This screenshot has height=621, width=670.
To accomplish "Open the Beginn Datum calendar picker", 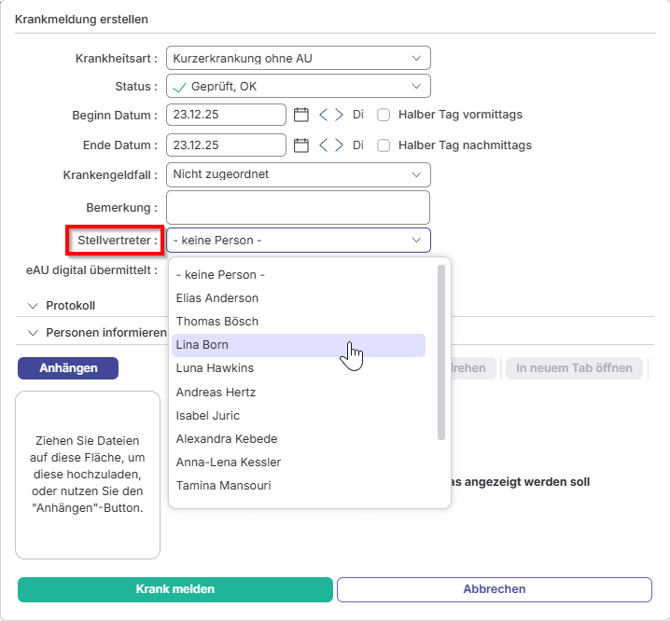I will [301, 115].
